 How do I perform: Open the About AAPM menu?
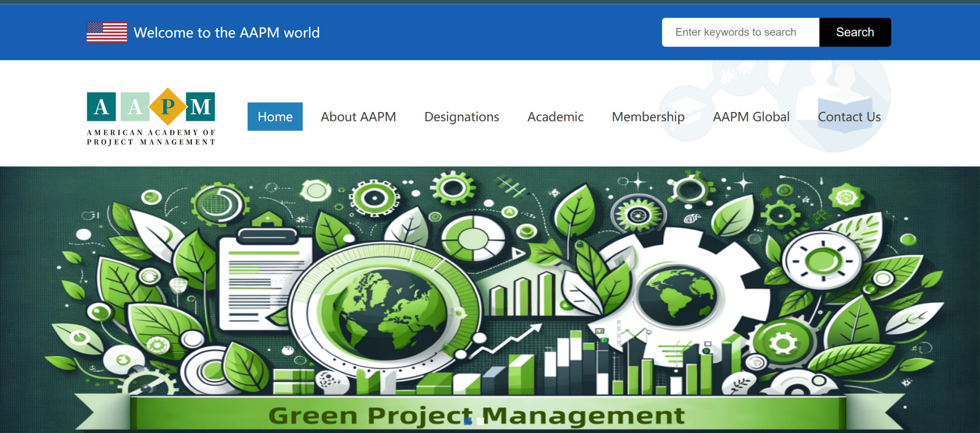(x=358, y=117)
